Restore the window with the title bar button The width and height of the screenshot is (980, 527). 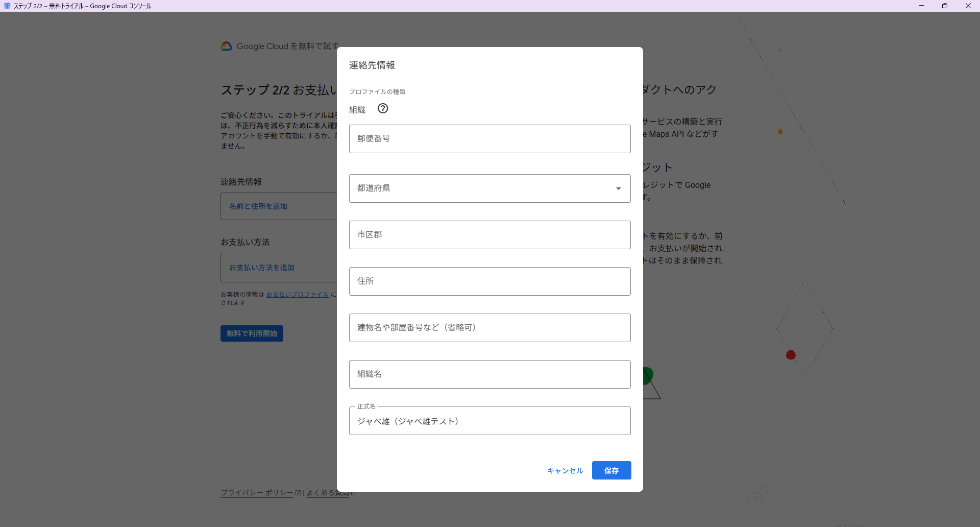click(944, 6)
